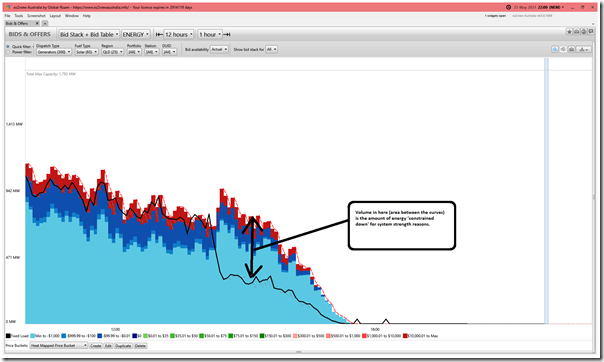Screen dimensions: 604x362
Task: Click the 18:00 time axis label
Action: (x=375, y=329)
